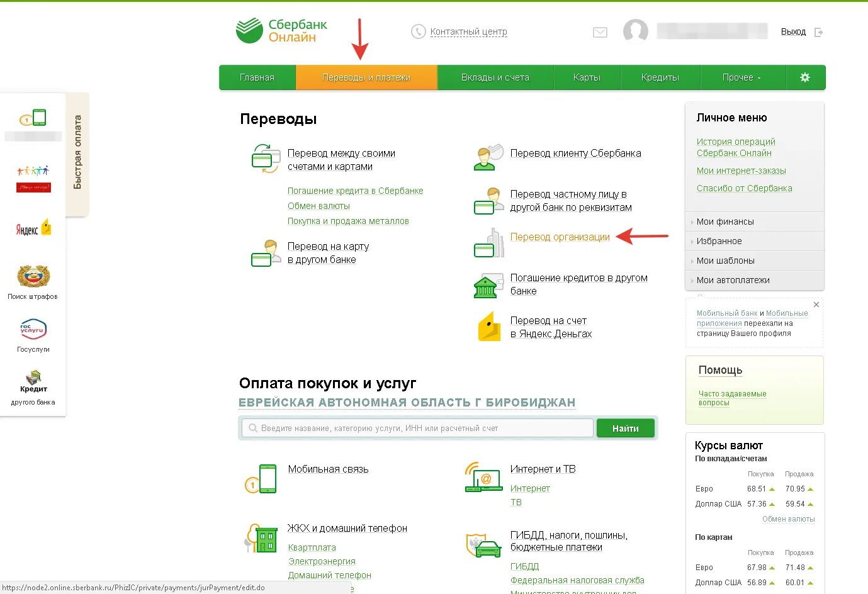
Task: Open the Контактный центр link
Action: coord(469,31)
